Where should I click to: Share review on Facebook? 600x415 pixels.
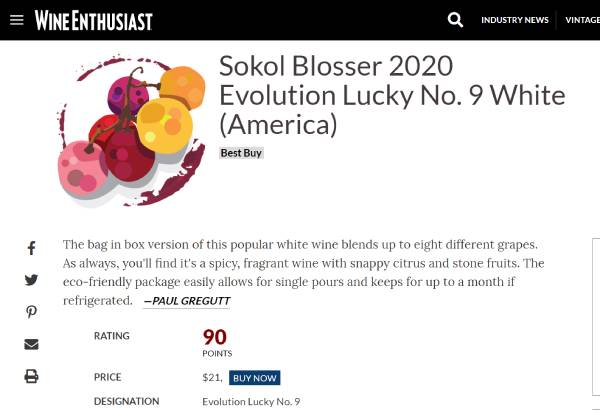click(31, 248)
